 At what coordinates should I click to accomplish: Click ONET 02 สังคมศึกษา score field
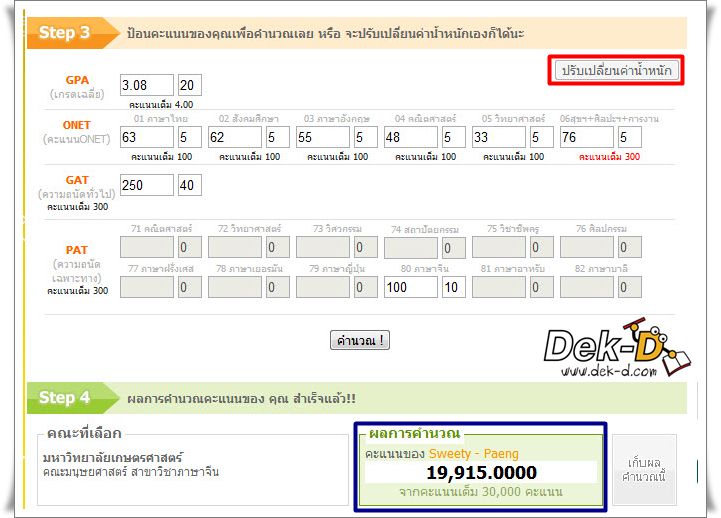(234, 137)
